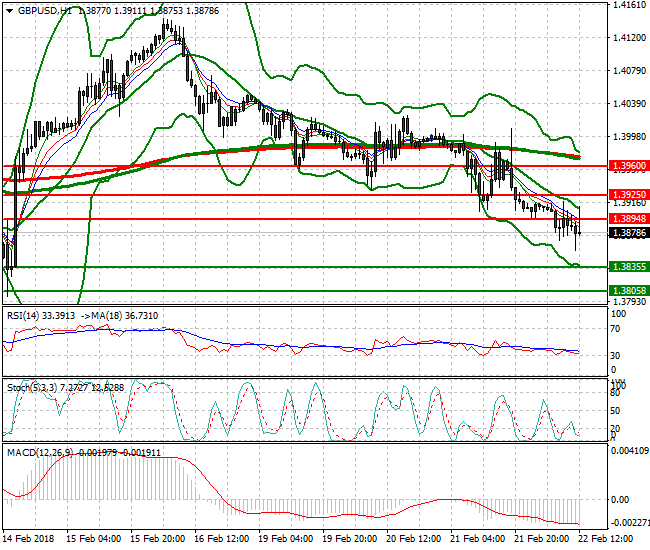Click the 1.41610 price scale value

(x=629, y=5)
